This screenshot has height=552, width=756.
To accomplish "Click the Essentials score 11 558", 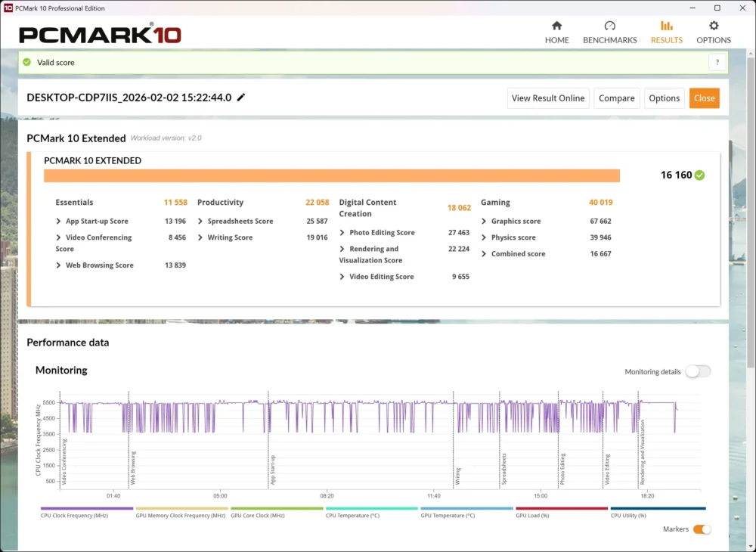I will pyautogui.click(x=175, y=203).
